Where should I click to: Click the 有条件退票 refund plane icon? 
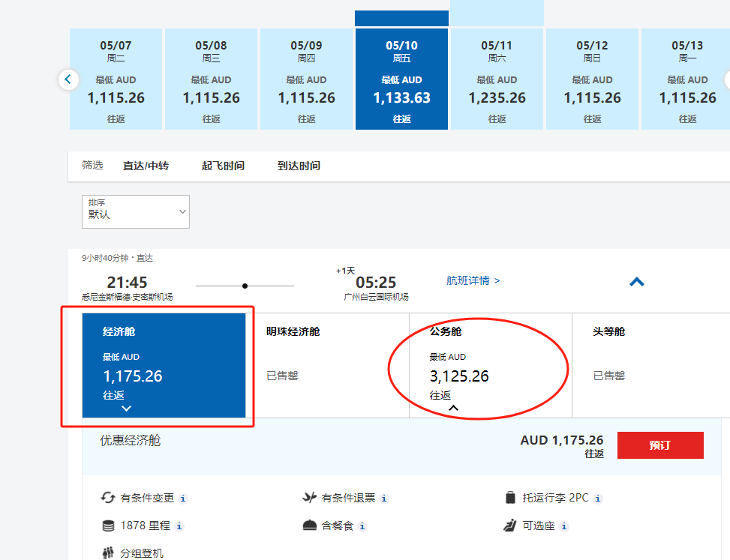[x=309, y=498]
